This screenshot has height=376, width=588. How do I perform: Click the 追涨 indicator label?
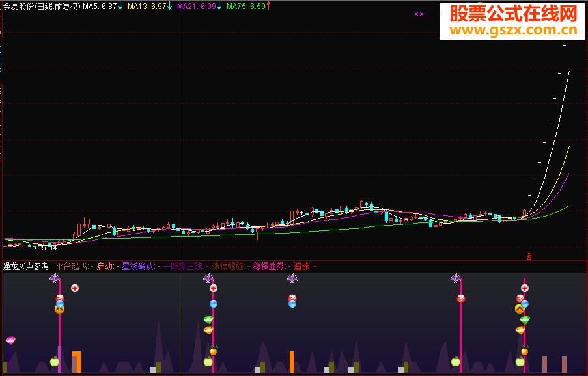point(302,266)
